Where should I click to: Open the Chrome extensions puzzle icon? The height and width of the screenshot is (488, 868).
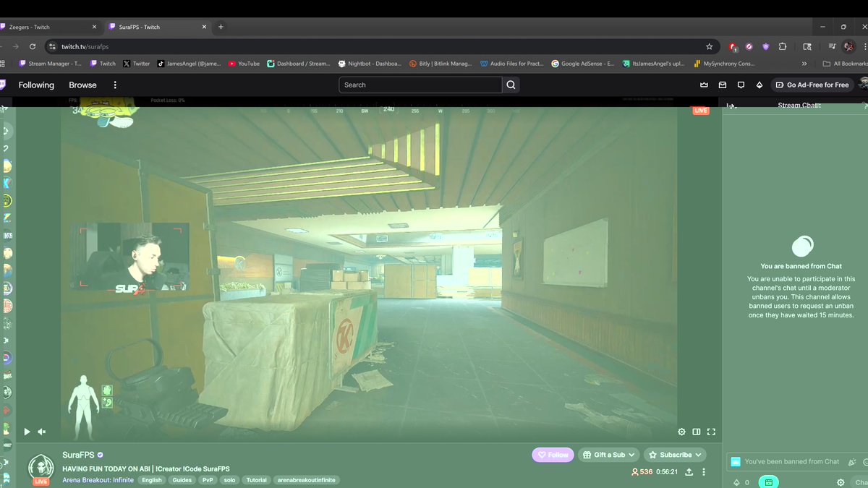pyautogui.click(x=783, y=46)
